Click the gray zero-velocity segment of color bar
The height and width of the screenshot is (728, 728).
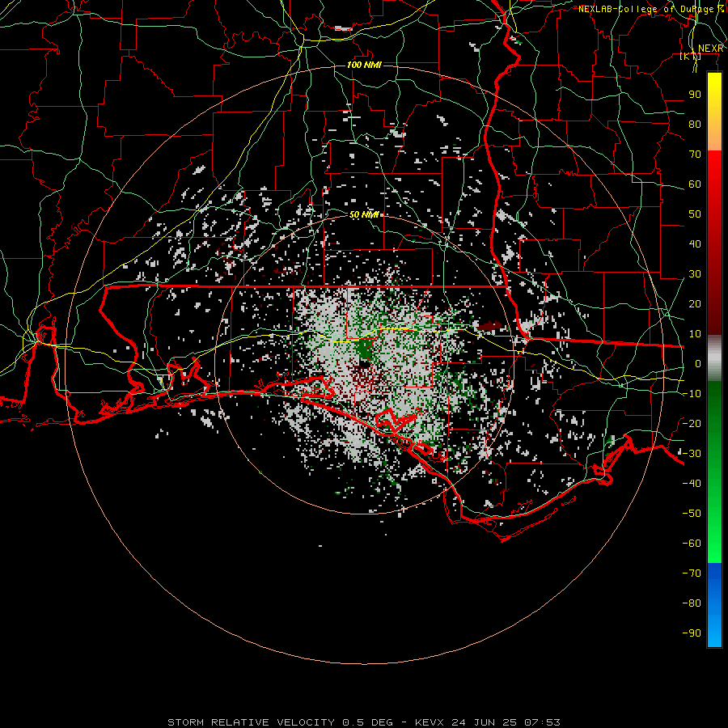(714, 358)
